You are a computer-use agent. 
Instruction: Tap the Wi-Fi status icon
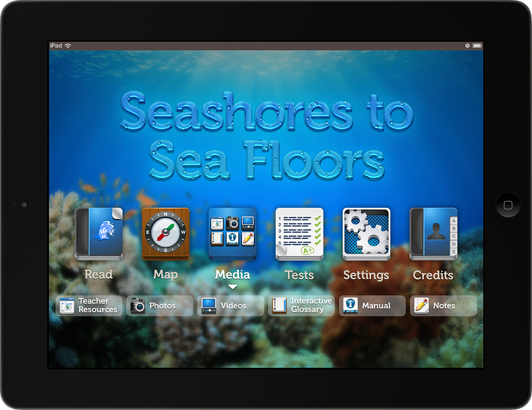click(x=68, y=46)
